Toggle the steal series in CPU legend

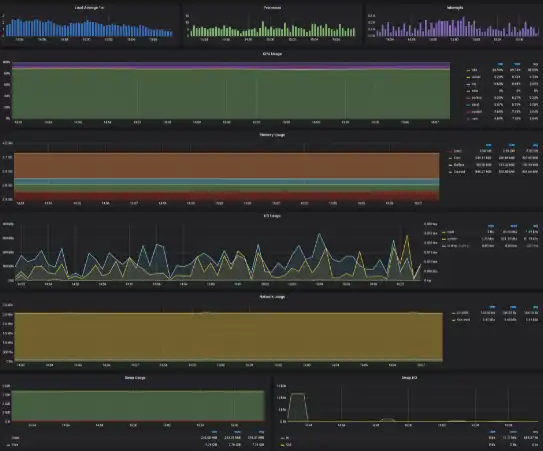click(475, 105)
